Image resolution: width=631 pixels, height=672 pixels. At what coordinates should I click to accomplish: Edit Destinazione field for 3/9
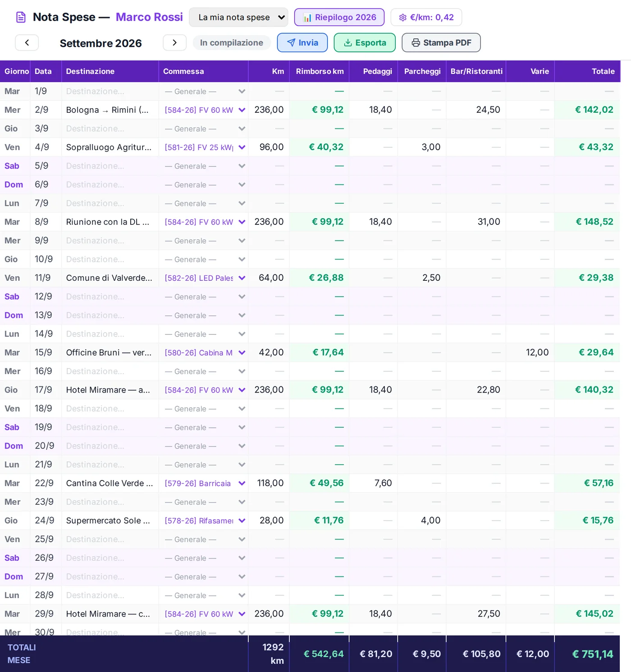(110, 129)
